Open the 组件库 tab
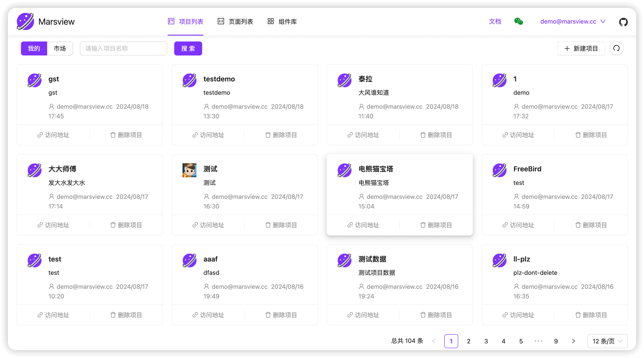The width and height of the screenshot is (644, 358). 282,21
